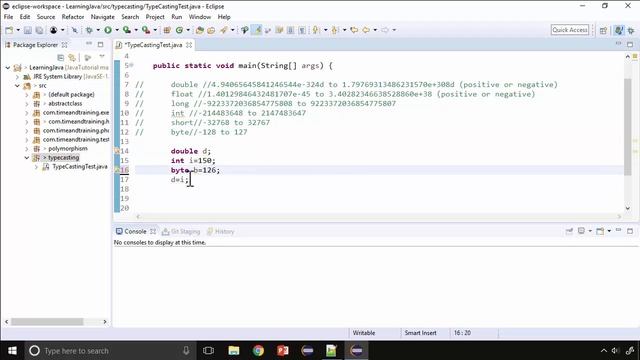Open the Window menu
640x360 pixels.
click(x=200, y=17)
